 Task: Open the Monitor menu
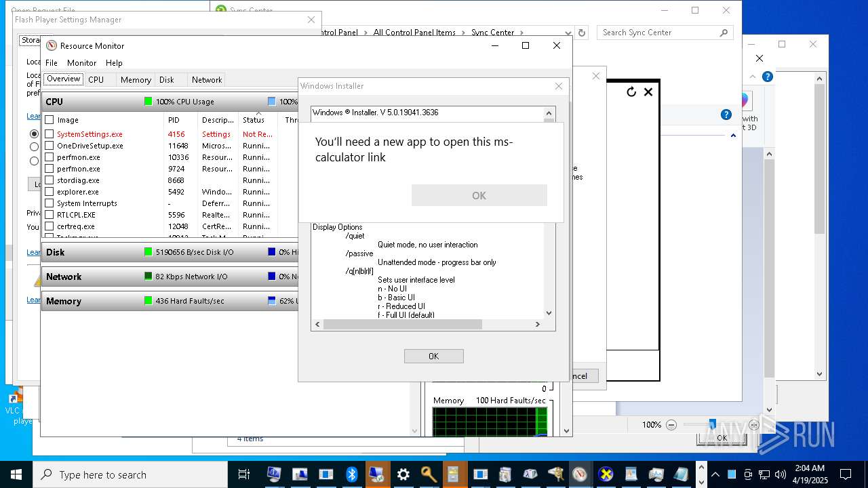click(81, 63)
